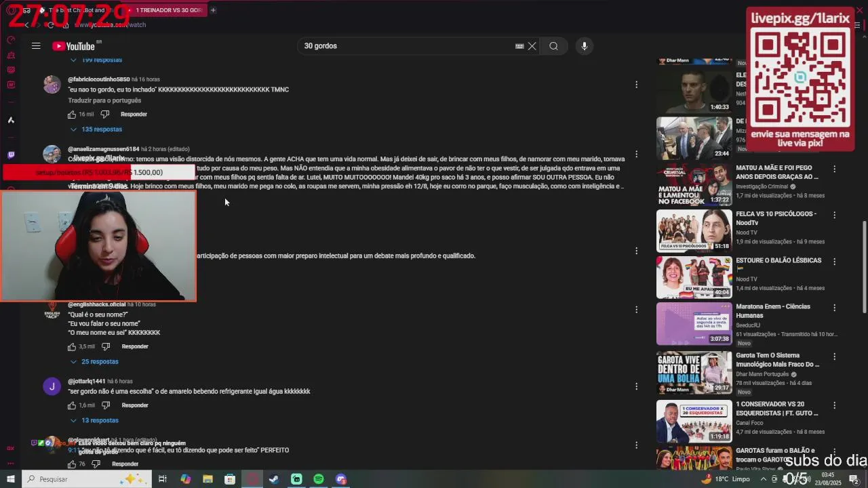Reply to the @fabriciocoutinho5850 comment
Image resolution: width=868 pixels, height=488 pixels.
[134, 115]
